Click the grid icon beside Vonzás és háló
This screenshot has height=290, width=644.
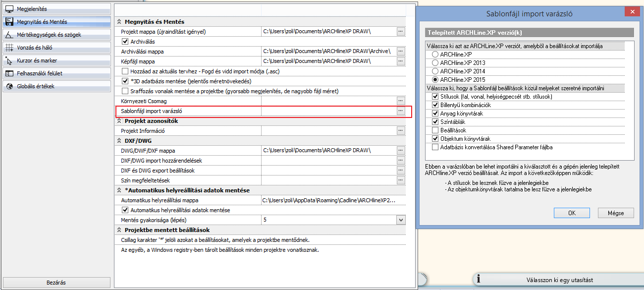coord(9,48)
